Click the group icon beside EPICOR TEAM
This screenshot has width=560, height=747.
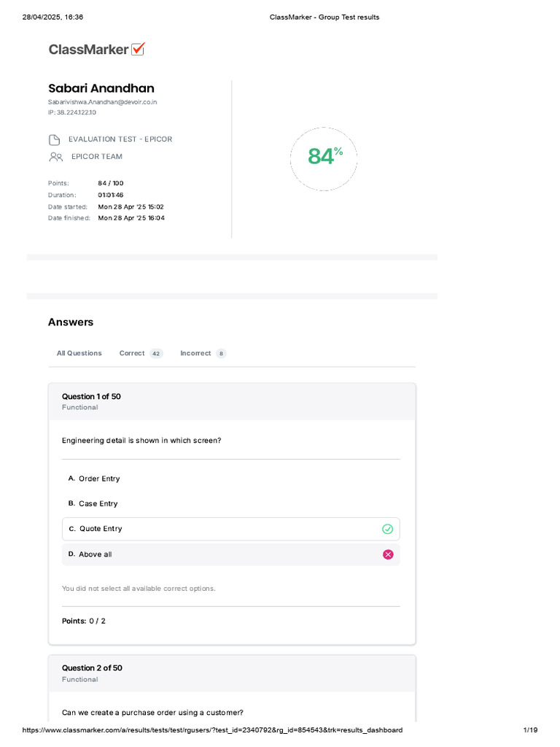point(55,157)
